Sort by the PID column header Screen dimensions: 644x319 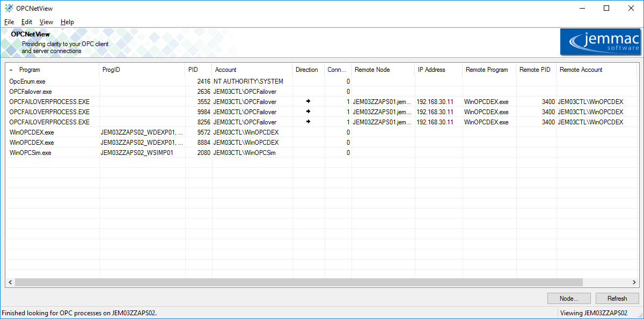tap(199, 70)
